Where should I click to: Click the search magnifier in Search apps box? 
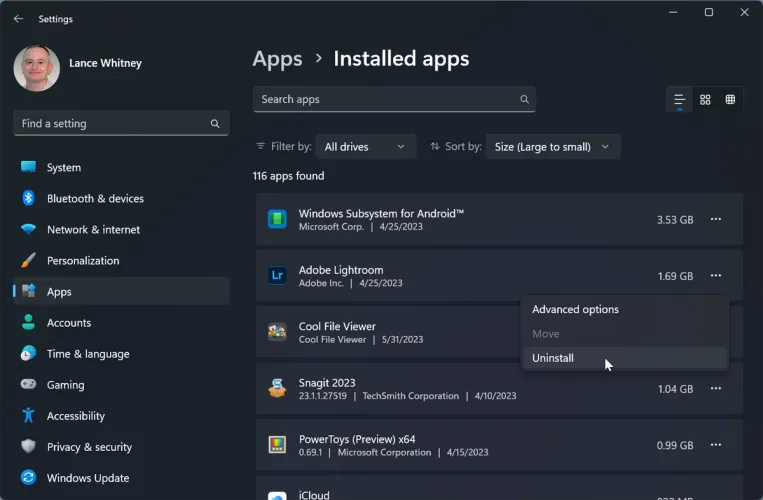tap(524, 100)
